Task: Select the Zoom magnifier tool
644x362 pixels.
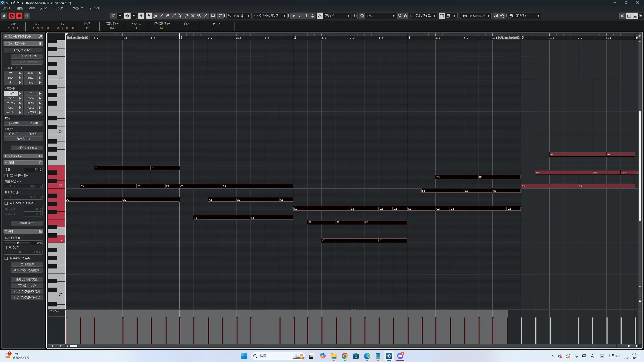Action: 199,16
